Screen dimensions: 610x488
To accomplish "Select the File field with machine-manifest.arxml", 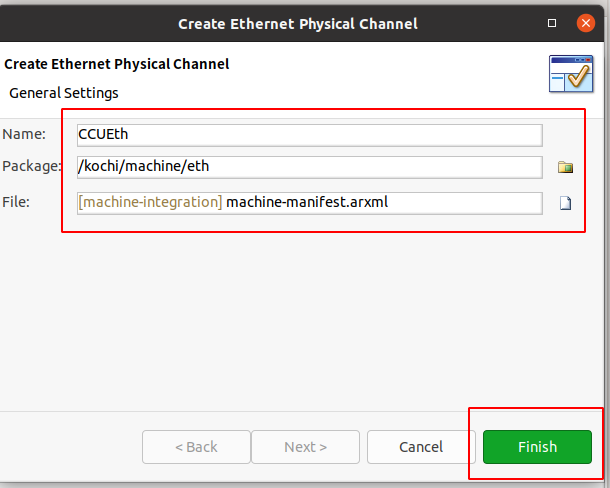I will pyautogui.click(x=310, y=203).
